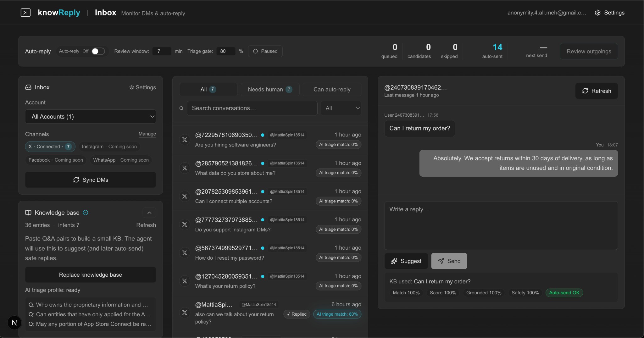This screenshot has width=644, height=338.
Task: Click the Knowledge base book icon
Action: click(x=28, y=213)
